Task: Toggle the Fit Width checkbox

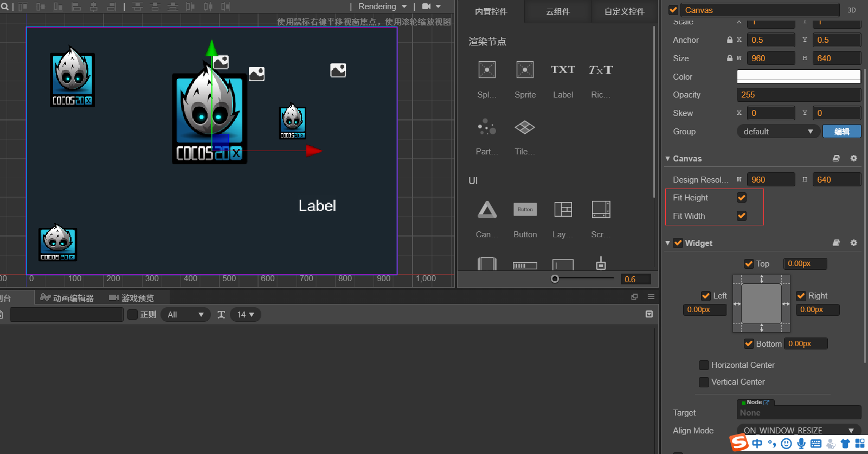Action: point(742,216)
